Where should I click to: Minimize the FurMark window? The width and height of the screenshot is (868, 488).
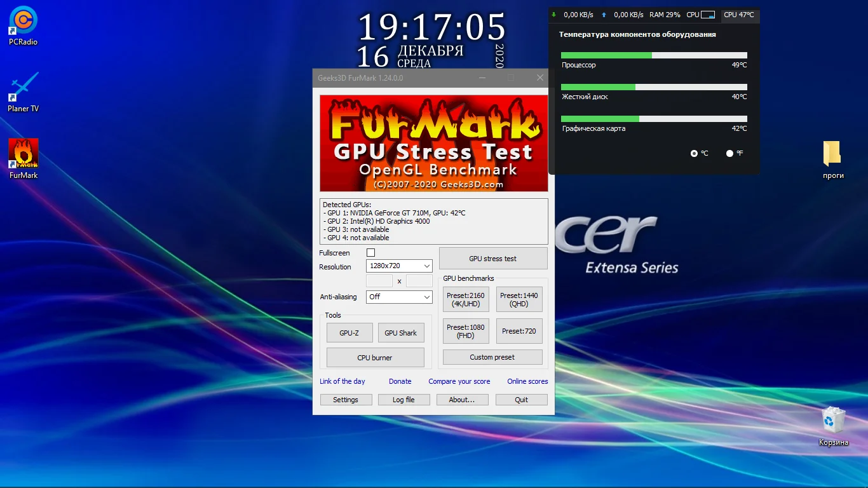tap(482, 78)
